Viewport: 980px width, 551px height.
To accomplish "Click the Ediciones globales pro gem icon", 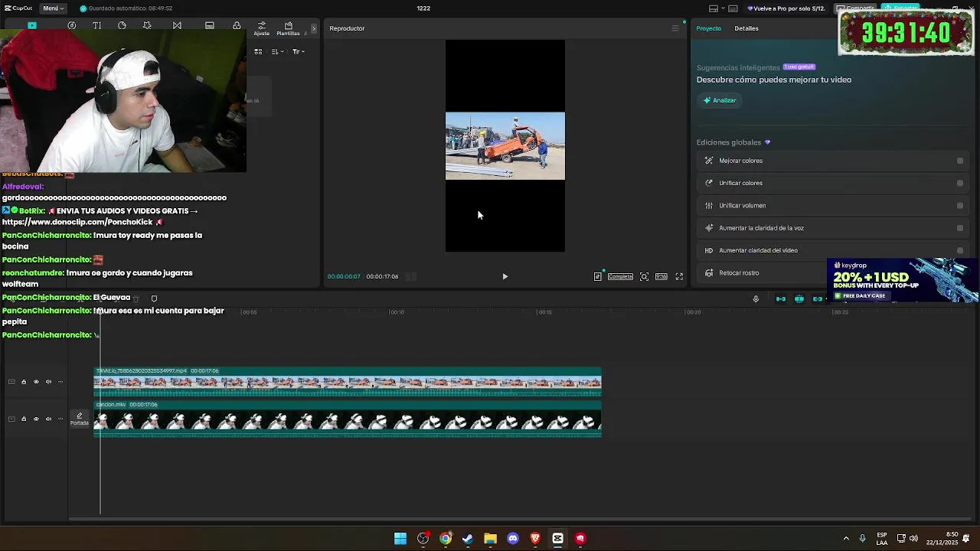I will tap(767, 142).
